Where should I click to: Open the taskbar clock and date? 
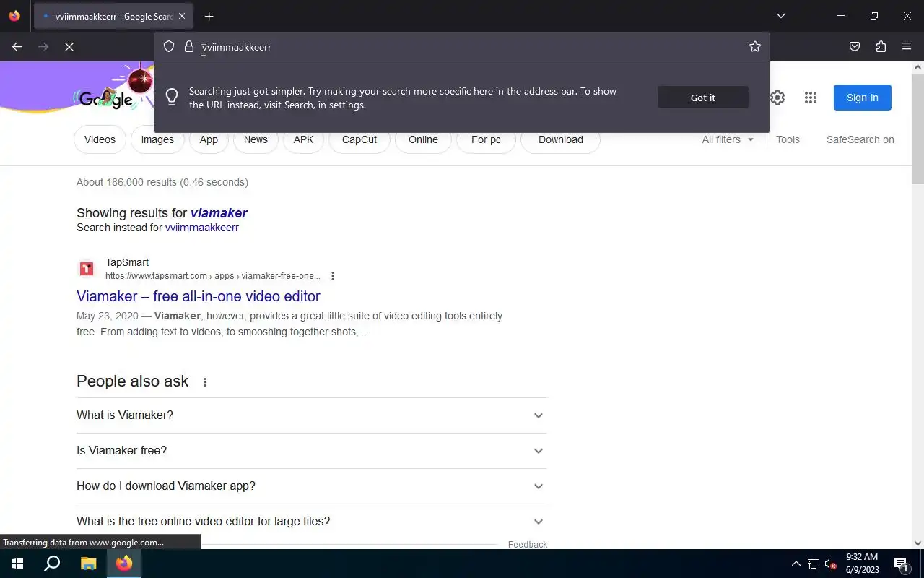point(862,564)
